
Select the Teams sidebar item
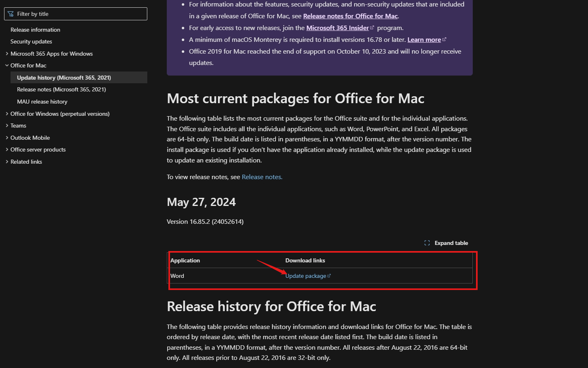(18, 126)
